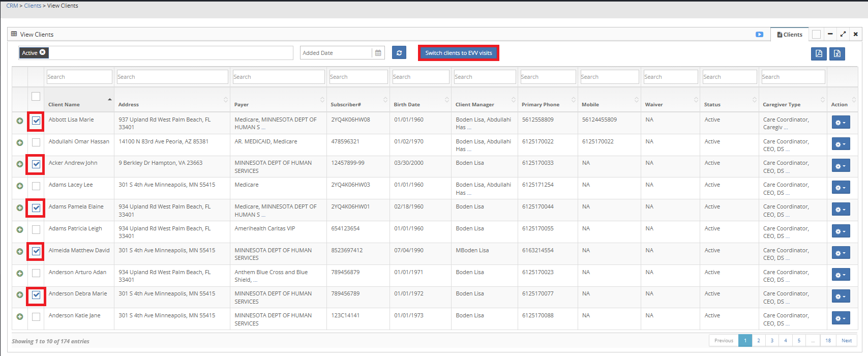Expand row details for Anderson Katie Jane
The image size is (868, 356).
[20, 317]
